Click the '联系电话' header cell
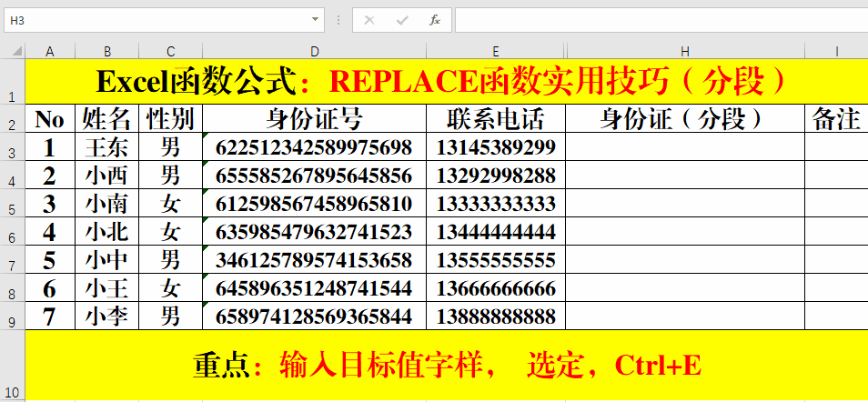Screen dimensions: 868x402 (496, 118)
